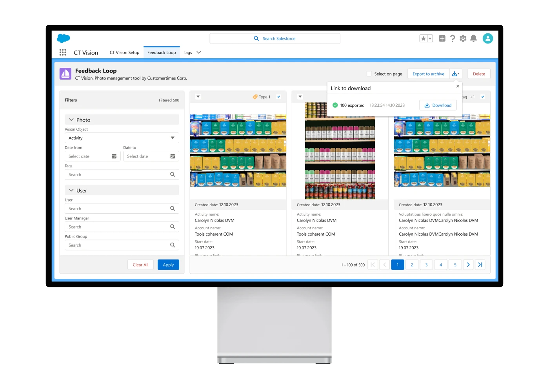Go to pagination page 1
The width and height of the screenshot is (549, 392).
398,265
